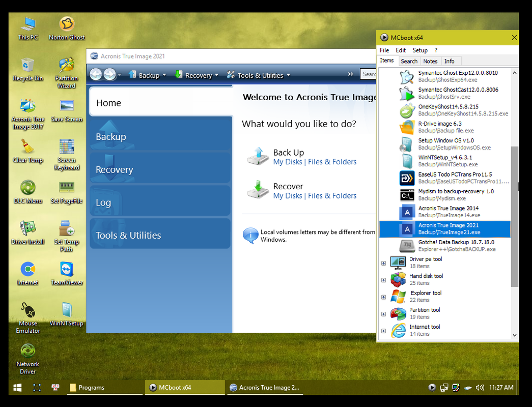The width and height of the screenshot is (532, 407).
Task: Click My Disks link under Back Up
Action: (288, 162)
